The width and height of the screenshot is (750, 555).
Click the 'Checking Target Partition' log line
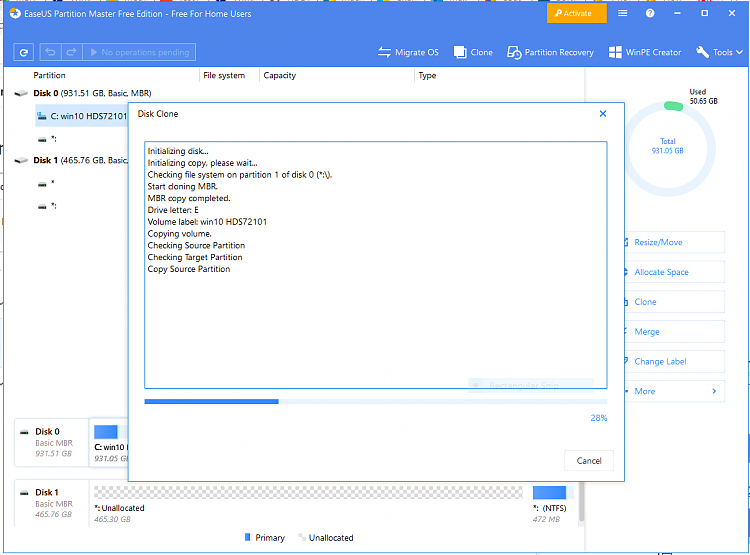pyautogui.click(x=195, y=257)
